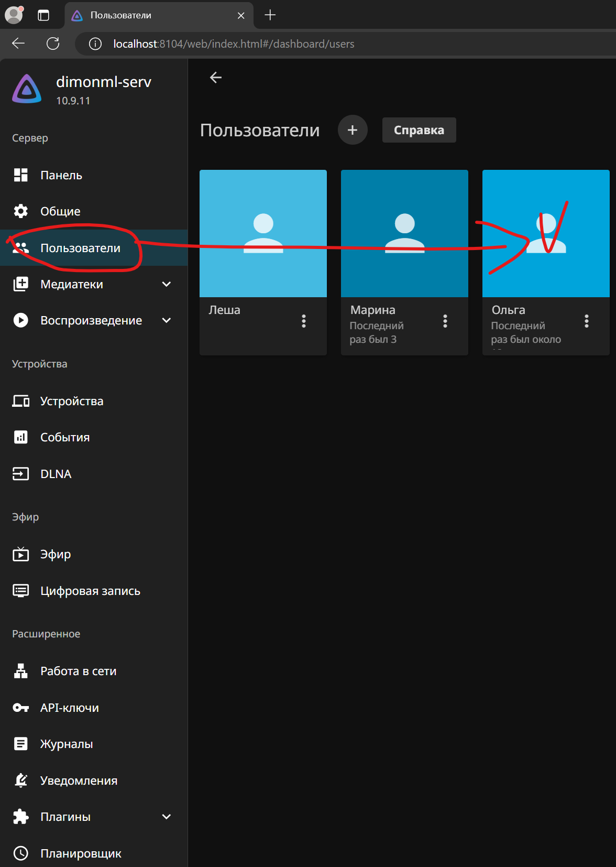The image size is (616, 867).
Task: Open the three-dot menu for user Леша
Action: pos(304,321)
